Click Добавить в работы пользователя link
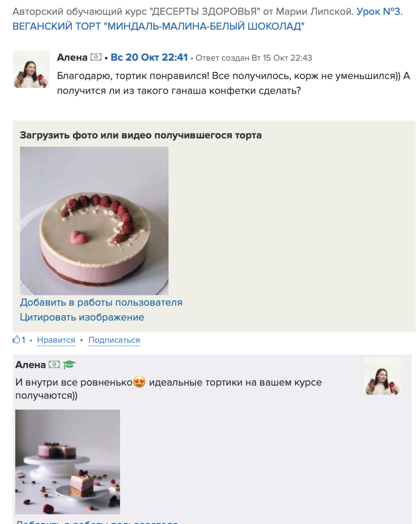Image resolution: width=420 pixels, height=524 pixels. 101,302
